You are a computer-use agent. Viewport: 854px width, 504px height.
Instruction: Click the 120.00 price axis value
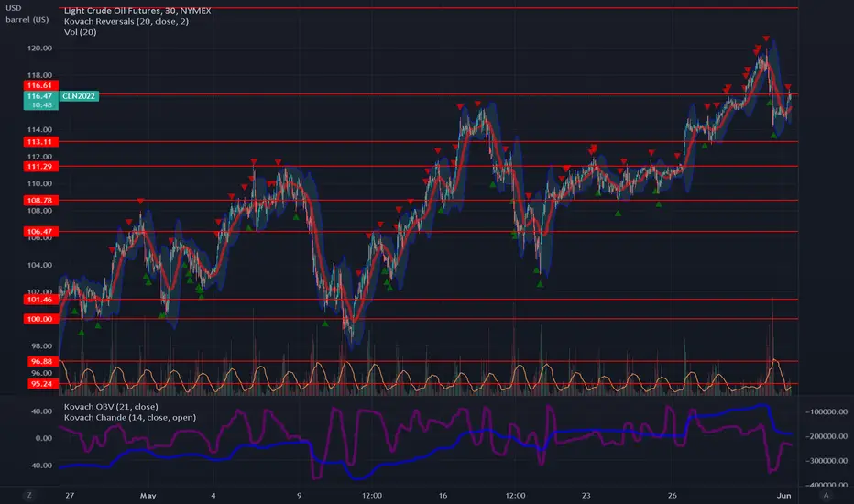pyautogui.click(x=39, y=48)
